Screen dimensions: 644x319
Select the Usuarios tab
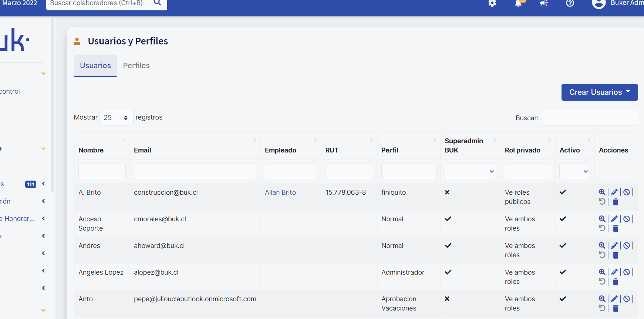pyautogui.click(x=95, y=66)
